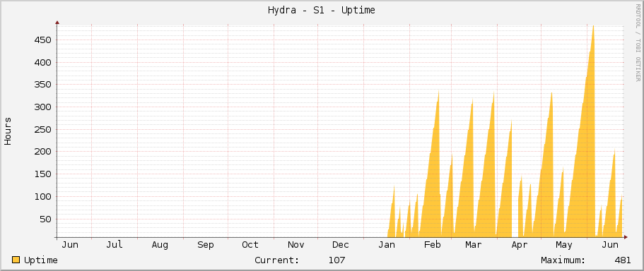Click the 'Hydra - S1 - Uptime' title
The height and width of the screenshot is (271, 644).
click(x=321, y=11)
